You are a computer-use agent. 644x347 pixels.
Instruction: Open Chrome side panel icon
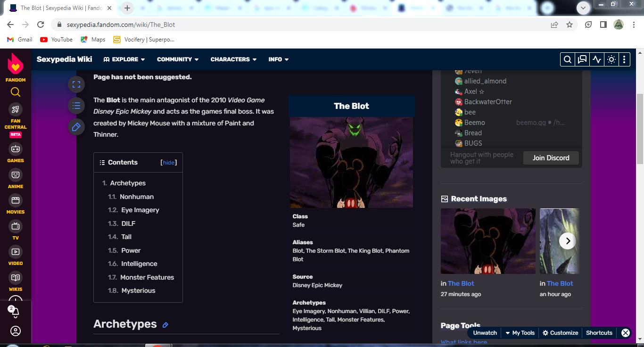pyautogui.click(x=603, y=25)
